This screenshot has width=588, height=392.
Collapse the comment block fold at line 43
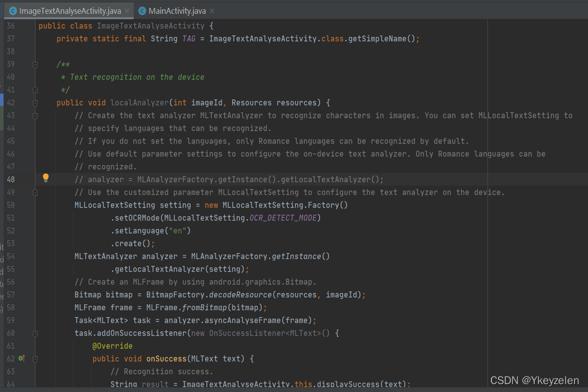(x=35, y=116)
